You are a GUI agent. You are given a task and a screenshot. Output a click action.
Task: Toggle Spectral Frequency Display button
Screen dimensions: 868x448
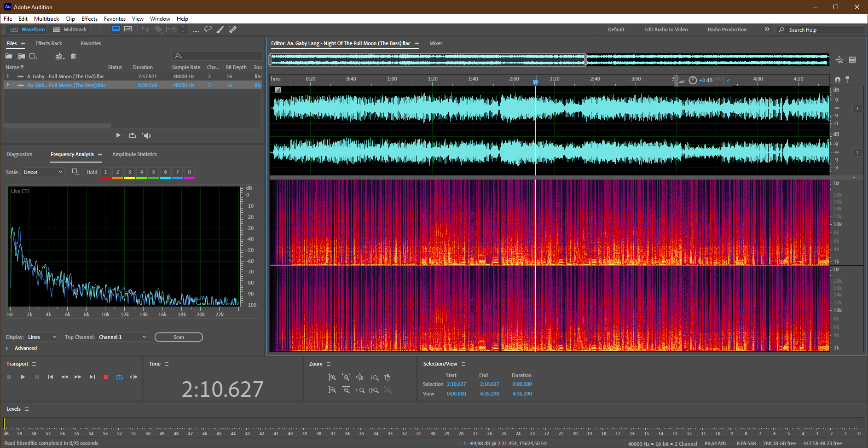(116, 29)
